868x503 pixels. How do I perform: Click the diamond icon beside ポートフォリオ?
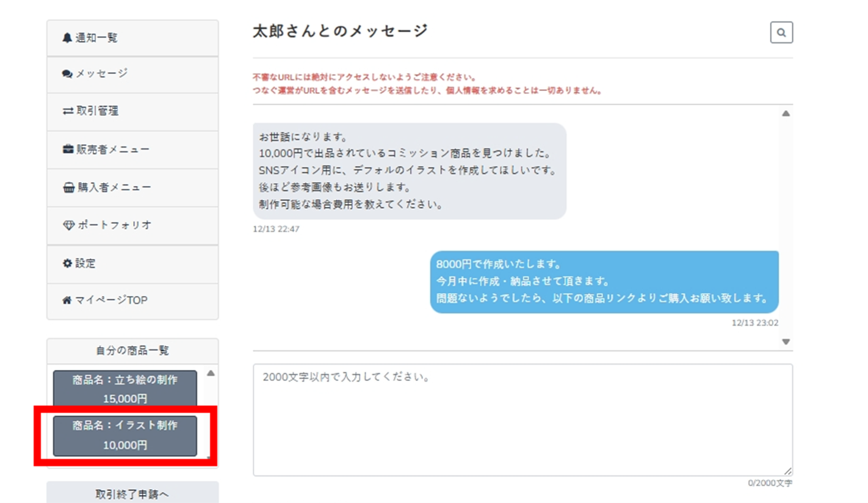tap(69, 225)
